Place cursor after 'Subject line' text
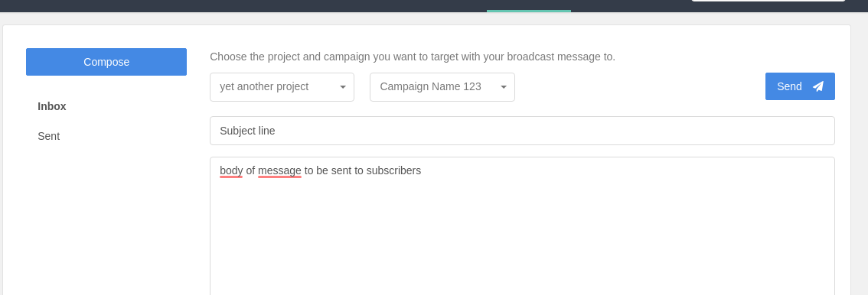 276,131
